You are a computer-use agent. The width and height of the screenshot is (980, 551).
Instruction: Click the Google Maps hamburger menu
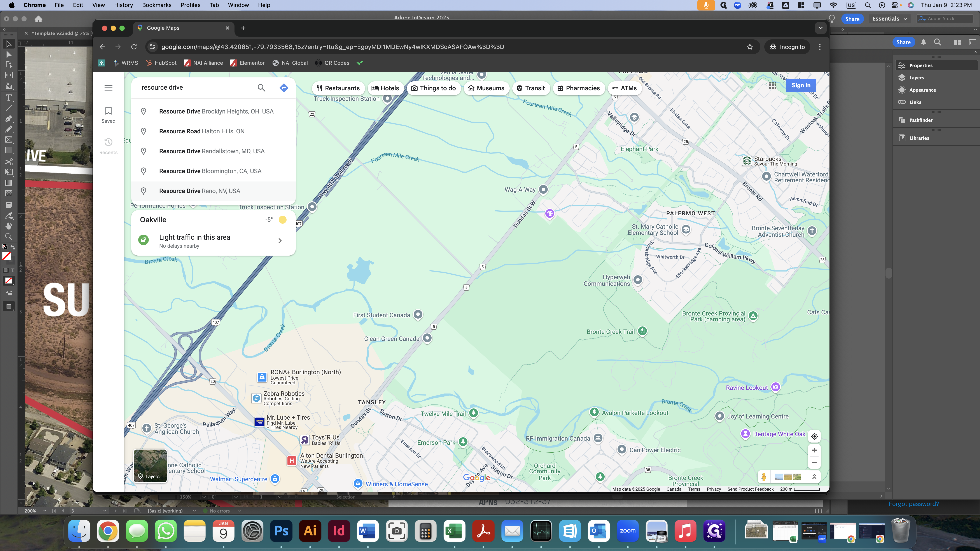click(x=108, y=88)
